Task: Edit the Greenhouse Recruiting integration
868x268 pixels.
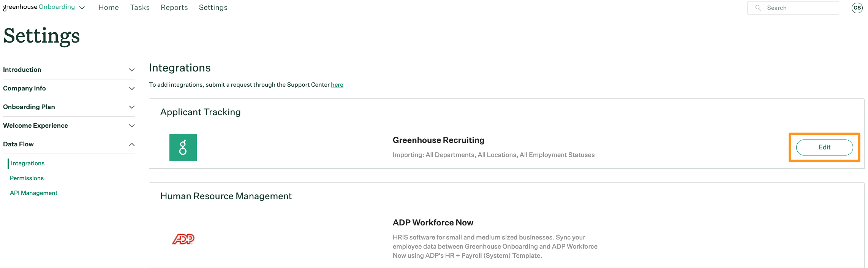Action: pyautogui.click(x=824, y=147)
